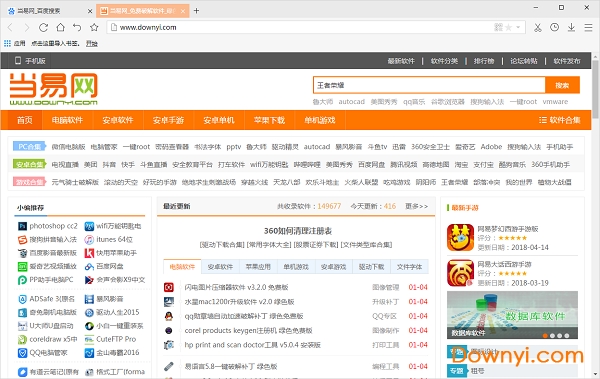
Task: Click Adobe in the PC collection row
Action: click(x=491, y=147)
